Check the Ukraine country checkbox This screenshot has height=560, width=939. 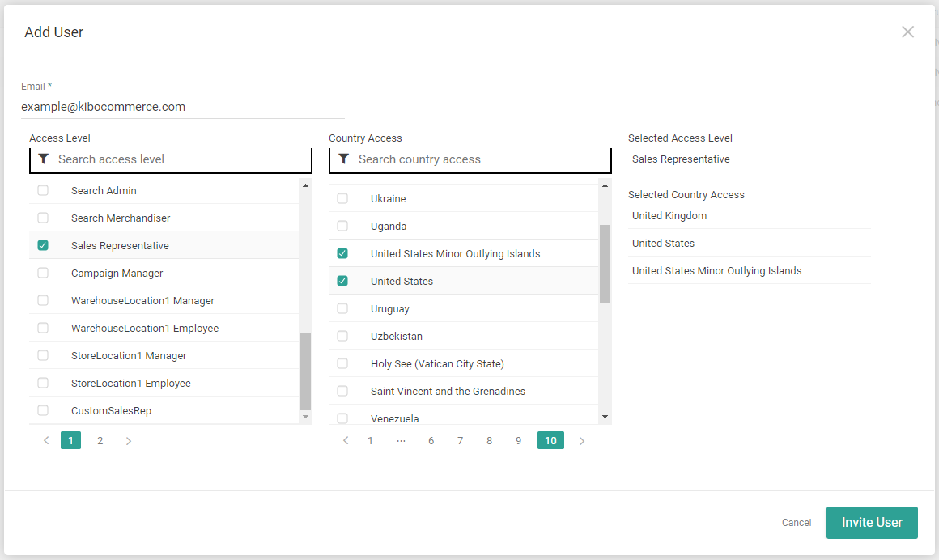[342, 198]
